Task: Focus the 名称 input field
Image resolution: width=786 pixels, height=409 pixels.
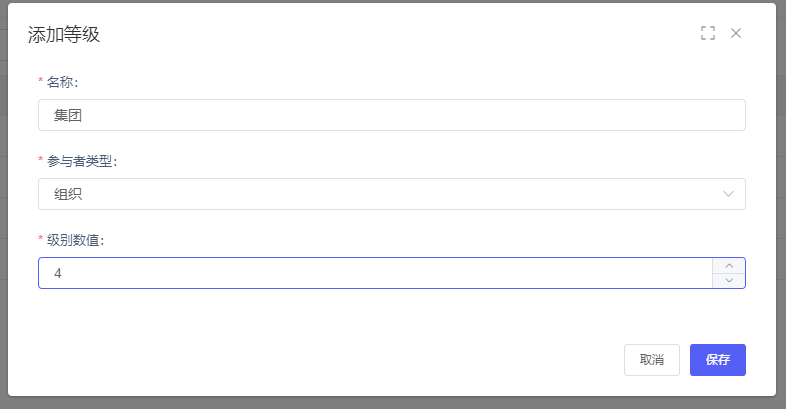Action: point(391,115)
